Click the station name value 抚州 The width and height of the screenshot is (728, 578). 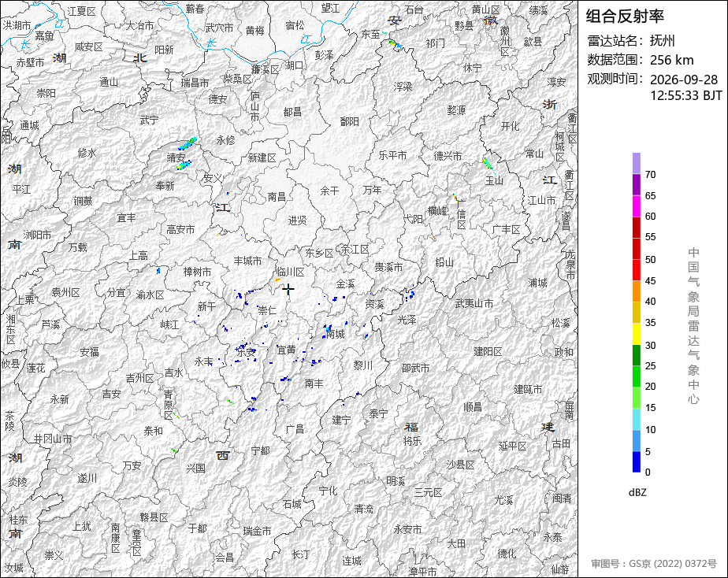[662, 41]
